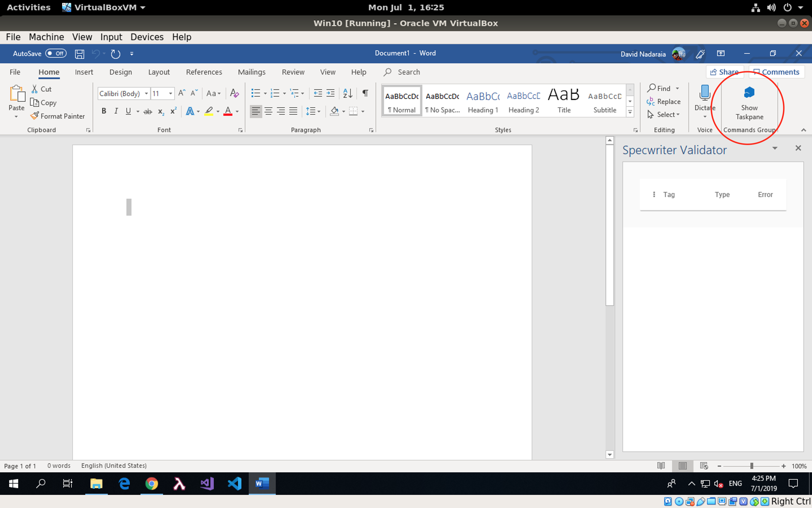Expand the bullet list options arrow
Screen dimensions: 812x508
click(x=265, y=93)
